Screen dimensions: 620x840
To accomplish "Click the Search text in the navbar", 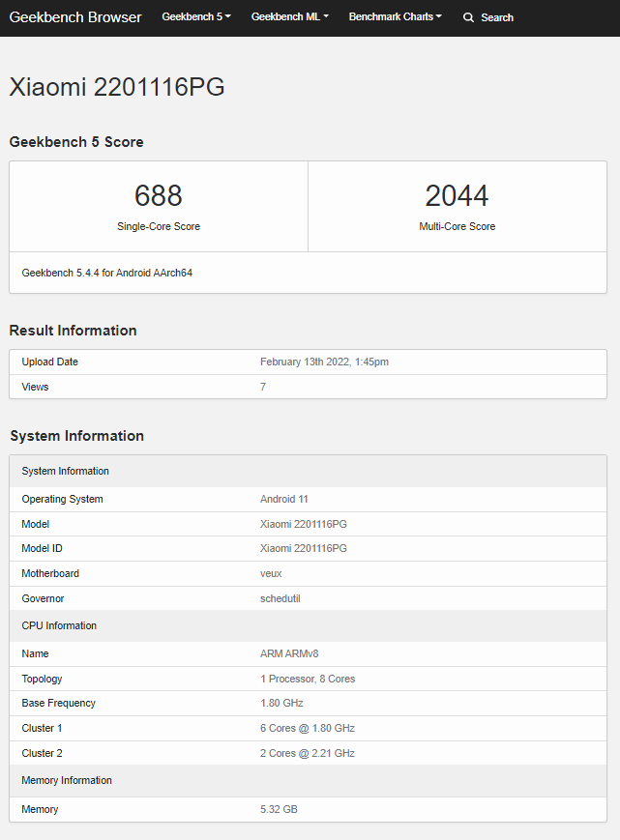I will pos(497,17).
